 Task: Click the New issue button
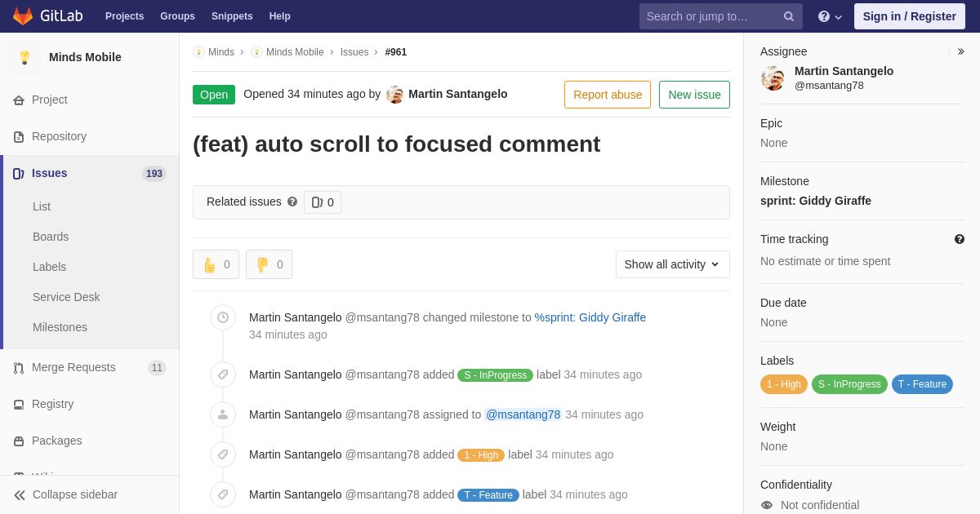(x=694, y=95)
